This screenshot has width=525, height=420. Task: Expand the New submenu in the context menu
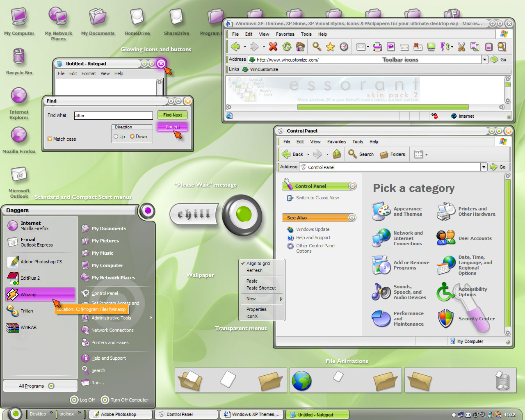pyautogui.click(x=262, y=299)
